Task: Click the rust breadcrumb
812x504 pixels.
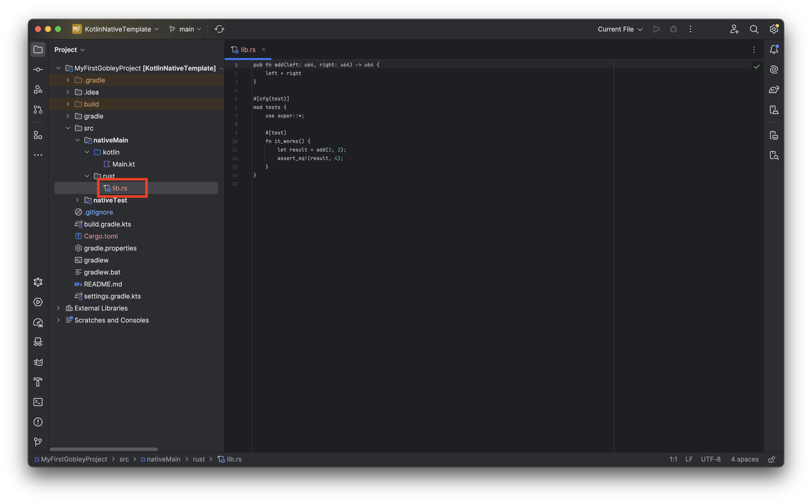Action: click(x=199, y=459)
